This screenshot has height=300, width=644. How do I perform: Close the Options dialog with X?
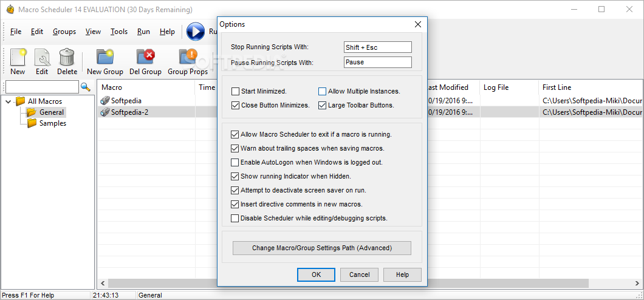(x=418, y=24)
